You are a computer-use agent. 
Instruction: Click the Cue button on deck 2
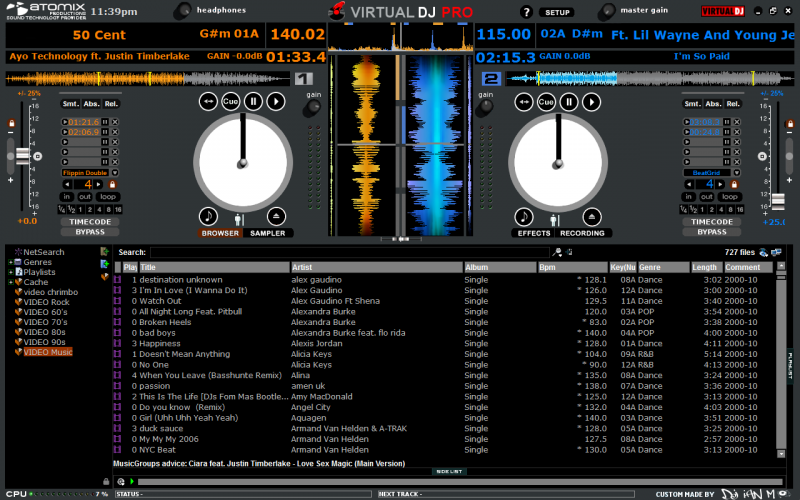coord(546,102)
